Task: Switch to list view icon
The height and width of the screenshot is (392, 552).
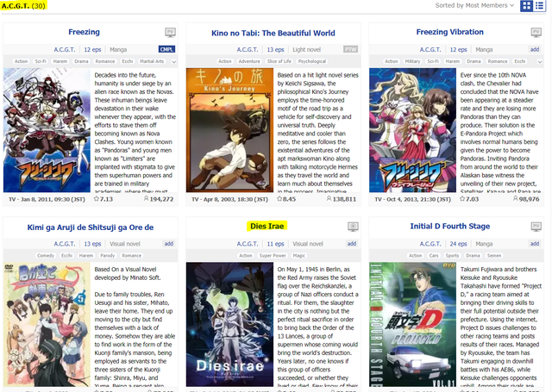Action: click(x=540, y=6)
